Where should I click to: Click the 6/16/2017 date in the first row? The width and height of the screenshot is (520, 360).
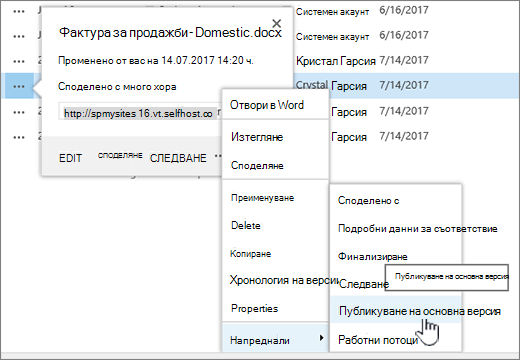point(404,10)
